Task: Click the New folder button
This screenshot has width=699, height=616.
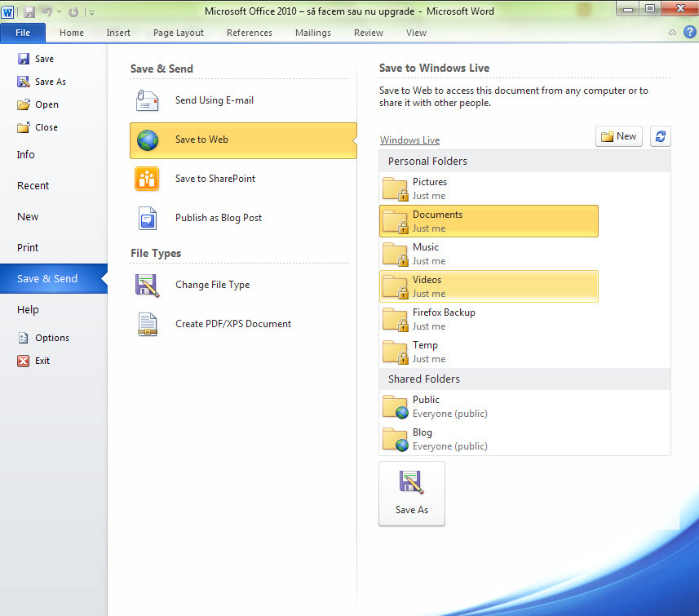Action: (x=619, y=136)
